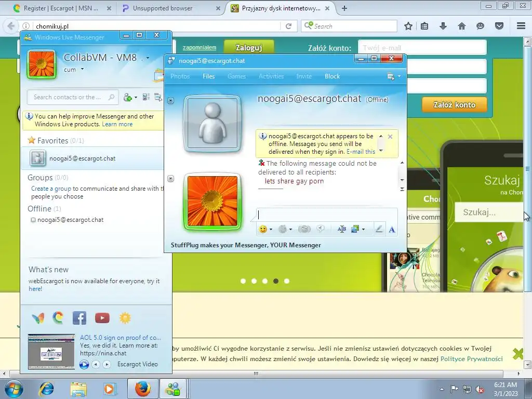Dismiss the offline notice in chat

point(390,137)
